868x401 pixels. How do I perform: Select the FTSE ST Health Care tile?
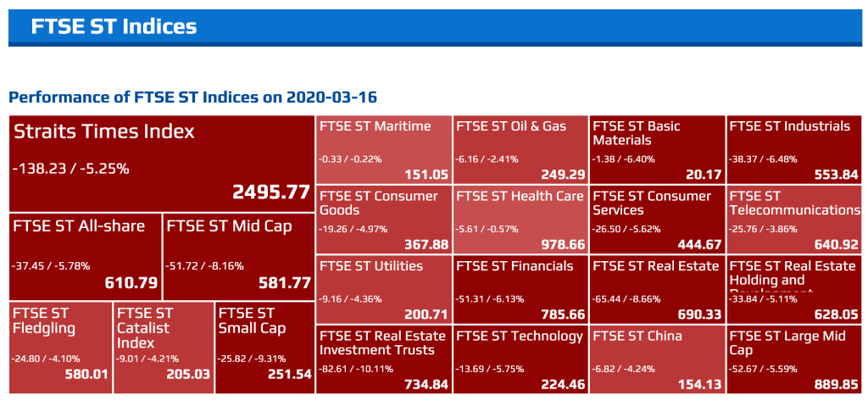point(520,220)
